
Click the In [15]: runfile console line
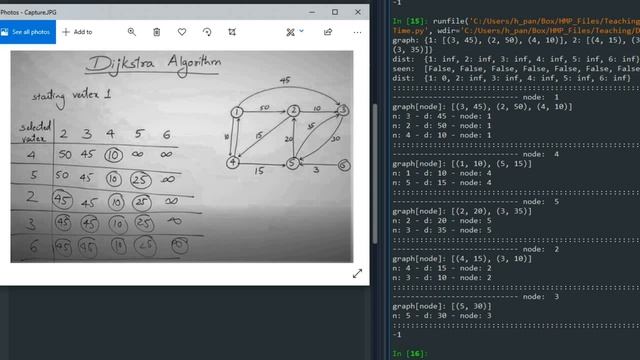(516, 21)
